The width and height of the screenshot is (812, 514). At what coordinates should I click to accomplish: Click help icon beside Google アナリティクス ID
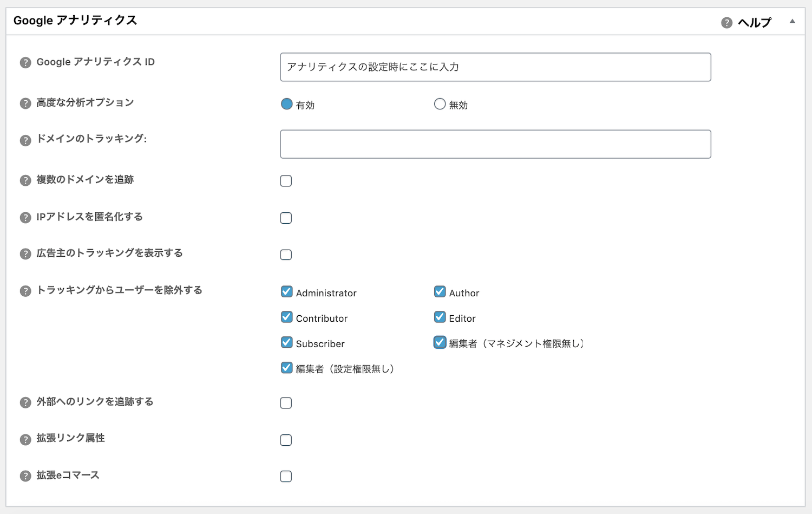click(25, 63)
